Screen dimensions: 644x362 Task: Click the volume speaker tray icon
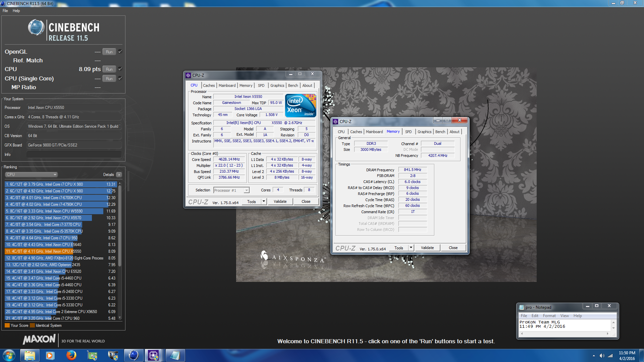click(602, 356)
